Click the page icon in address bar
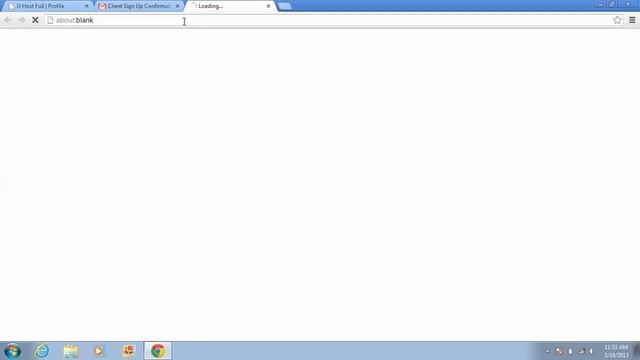 tap(50, 20)
